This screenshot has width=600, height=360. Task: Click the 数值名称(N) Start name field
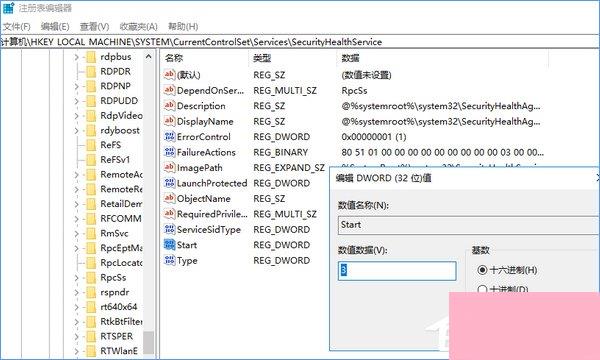point(469,225)
